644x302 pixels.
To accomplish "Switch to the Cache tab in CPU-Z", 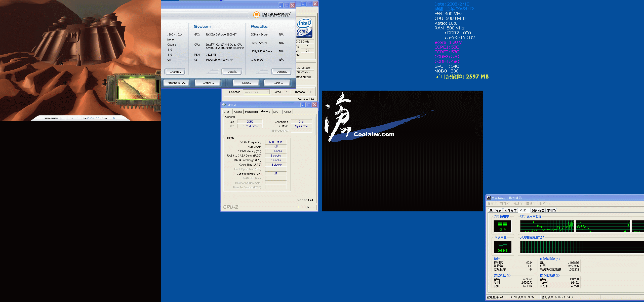I will click(238, 112).
